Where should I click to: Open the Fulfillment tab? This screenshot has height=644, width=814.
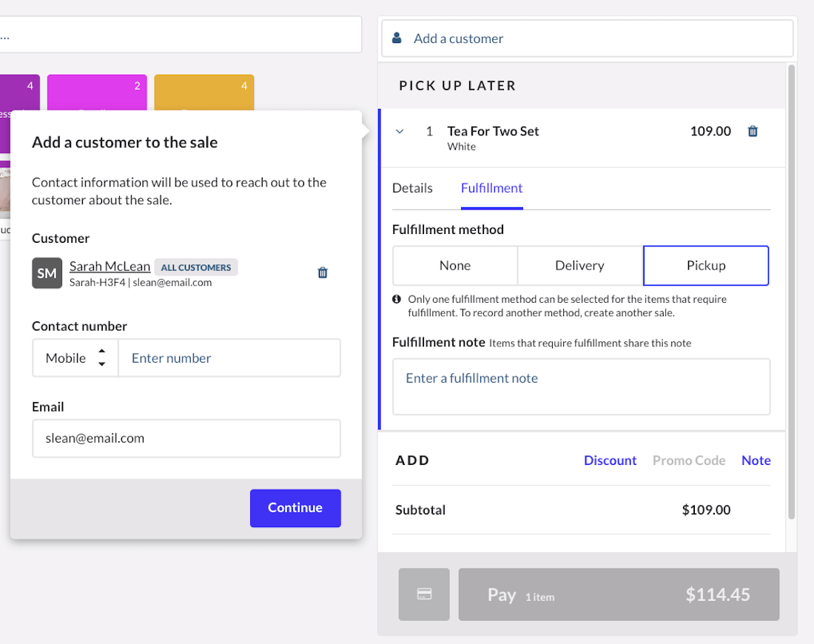pos(491,188)
